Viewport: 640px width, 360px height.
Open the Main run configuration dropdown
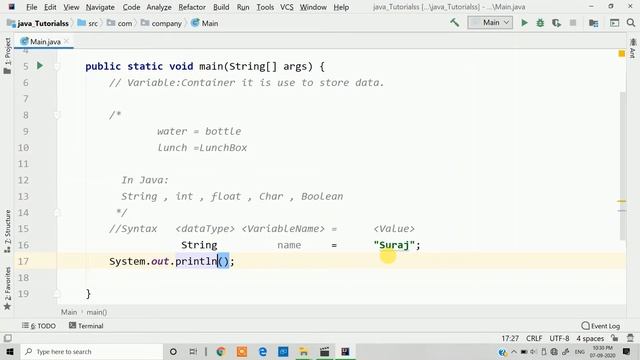click(490, 23)
